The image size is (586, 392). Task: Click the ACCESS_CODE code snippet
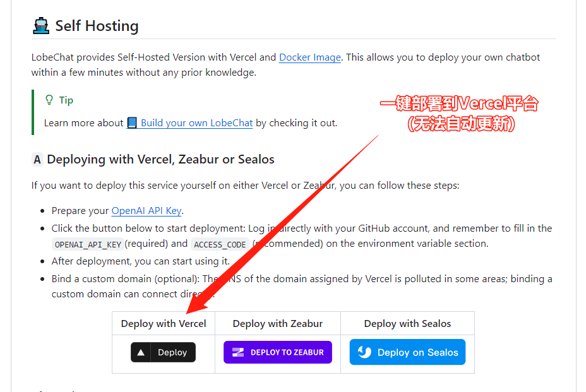click(220, 244)
